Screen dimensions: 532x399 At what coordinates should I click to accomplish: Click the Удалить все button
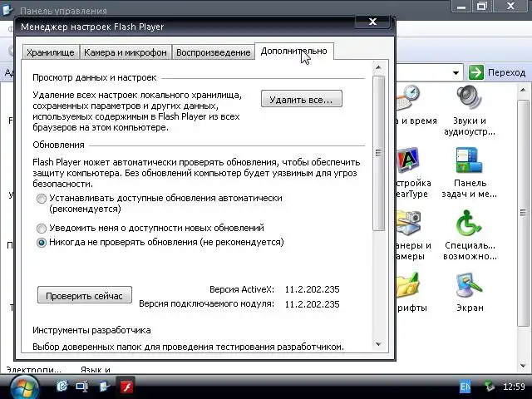pos(301,99)
